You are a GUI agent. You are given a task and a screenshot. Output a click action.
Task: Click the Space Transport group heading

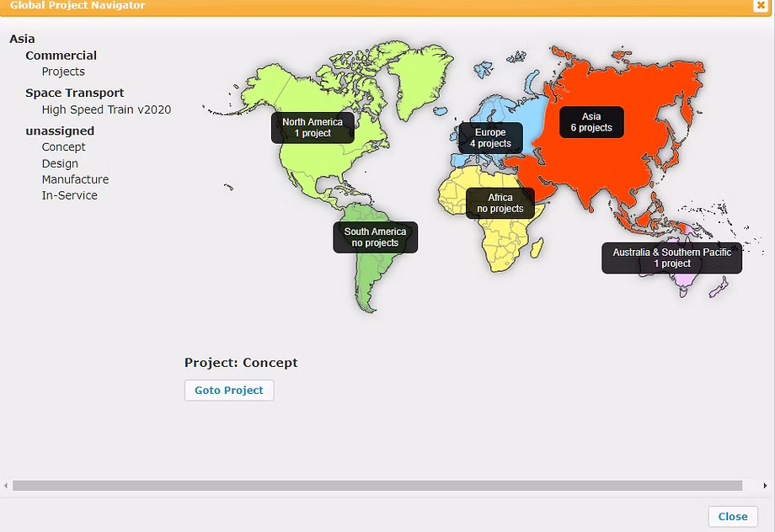point(75,93)
